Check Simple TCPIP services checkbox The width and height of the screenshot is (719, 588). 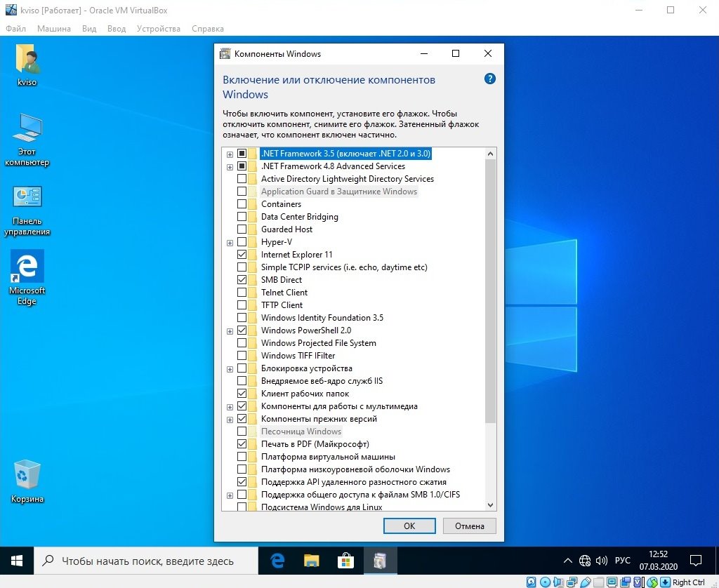pyautogui.click(x=242, y=267)
